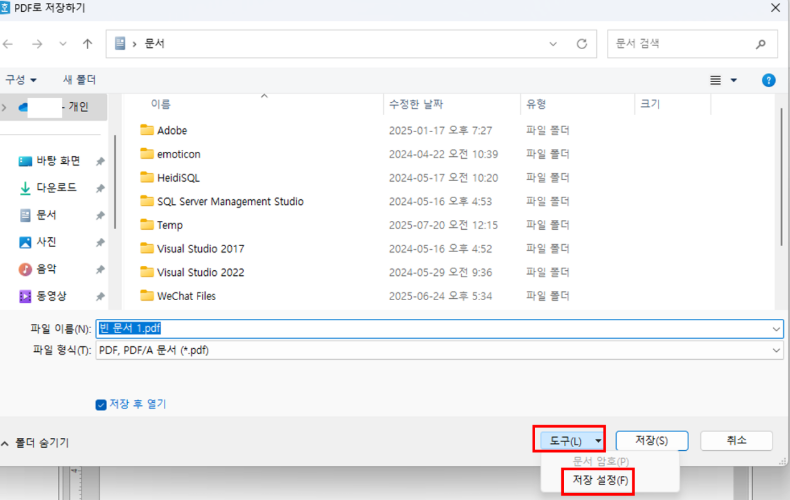This screenshot has height=500, width=790.
Task: Go back with the left arrow
Action: [x=8, y=44]
